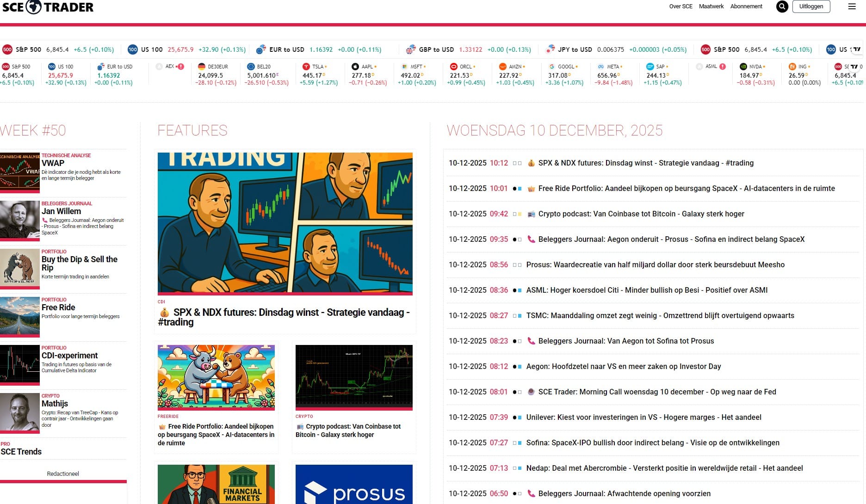Click the money bag icon on SPX & NDX headline
Viewport: 866px width, 504px height.
click(x=531, y=163)
